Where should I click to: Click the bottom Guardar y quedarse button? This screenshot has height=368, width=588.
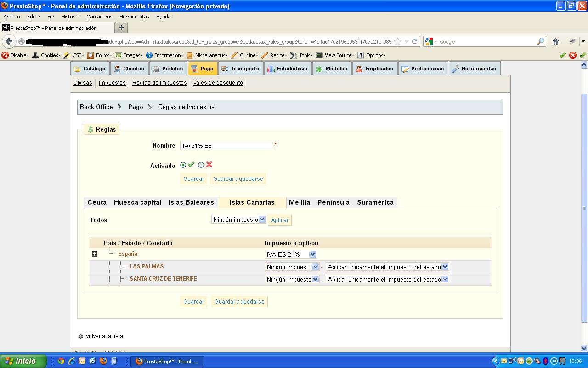point(239,302)
